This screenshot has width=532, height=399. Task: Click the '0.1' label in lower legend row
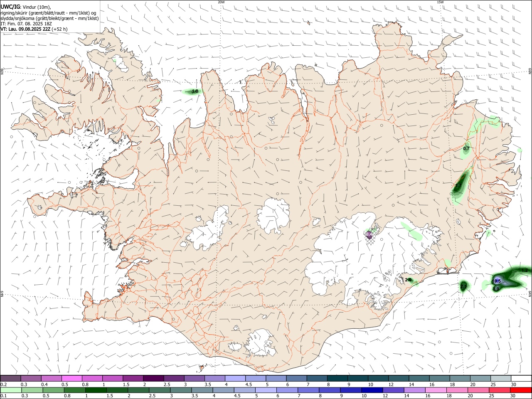(4, 396)
